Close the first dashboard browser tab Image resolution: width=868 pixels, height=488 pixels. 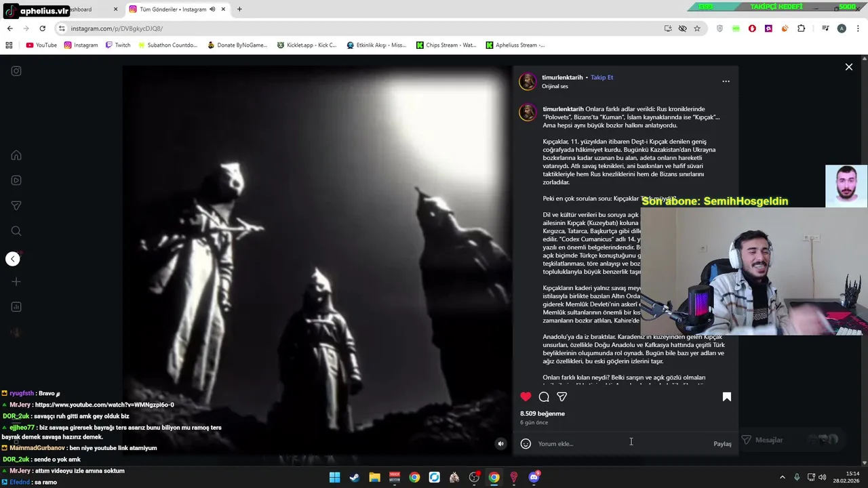115,9
